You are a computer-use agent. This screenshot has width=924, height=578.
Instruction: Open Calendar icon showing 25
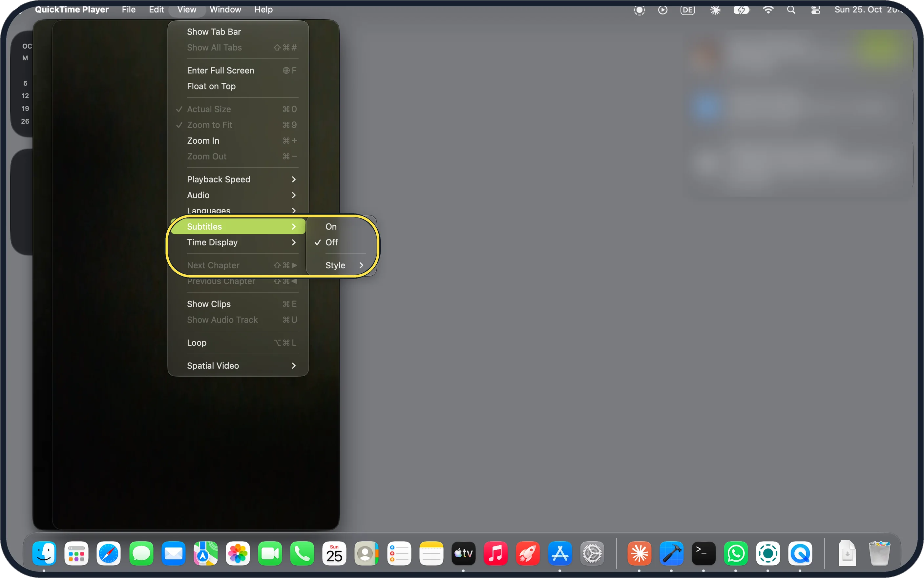(x=334, y=553)
